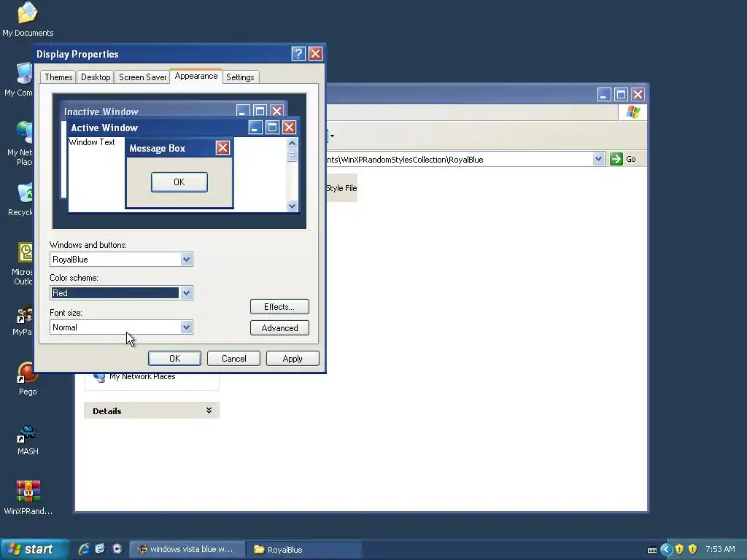Screen dimensions: 747x560
Task: Click the Windows flag logo in Explorer
Action: point(633,112)
